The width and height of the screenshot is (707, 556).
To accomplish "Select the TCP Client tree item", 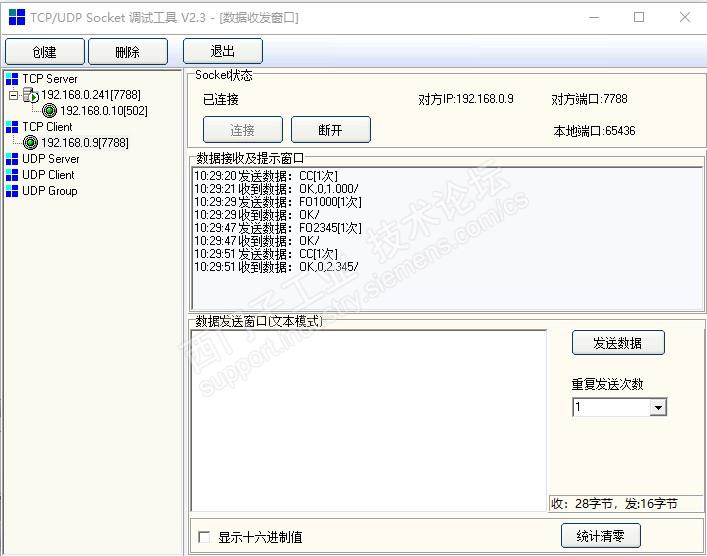I will tap(47, 127).
